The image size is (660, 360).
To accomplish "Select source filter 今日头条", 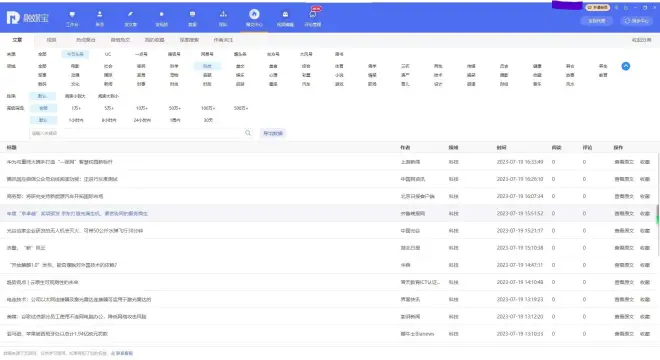I will pyautogui.click(x=75, y=54).
